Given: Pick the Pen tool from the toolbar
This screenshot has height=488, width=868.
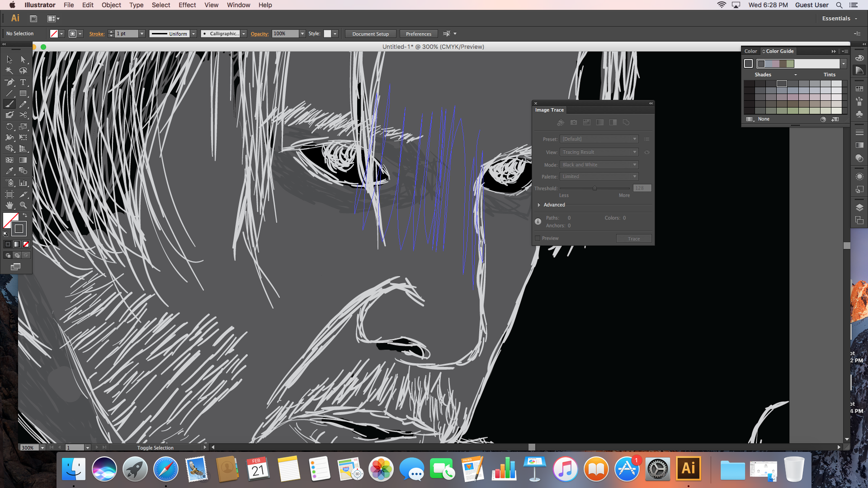Looking at the screenshot, I should pos(9,82).
